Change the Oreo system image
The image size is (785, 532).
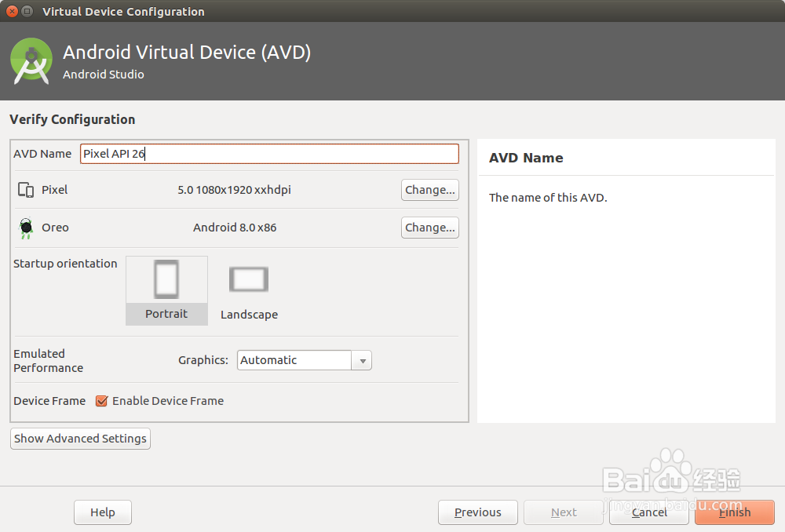430,228
